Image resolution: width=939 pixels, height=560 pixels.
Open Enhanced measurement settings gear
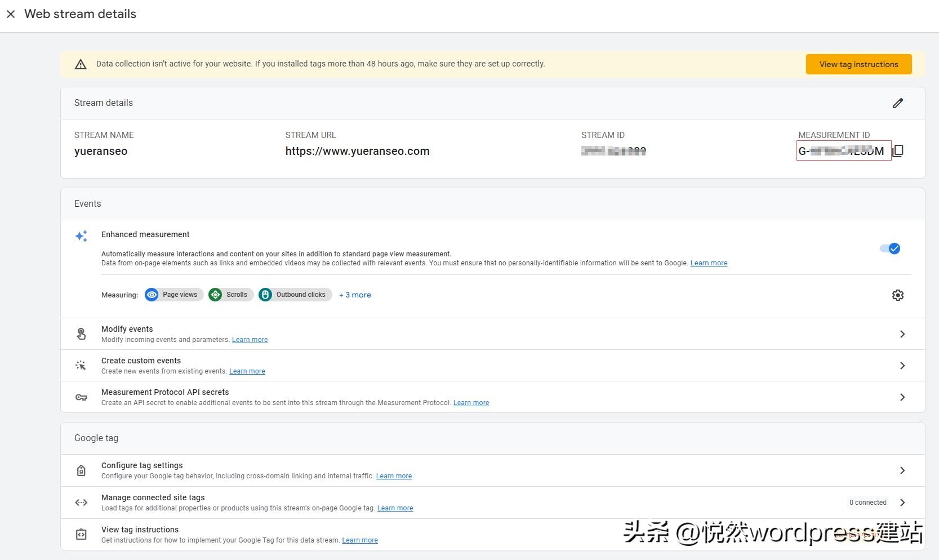pyautogui.click(x=898, y=295)
